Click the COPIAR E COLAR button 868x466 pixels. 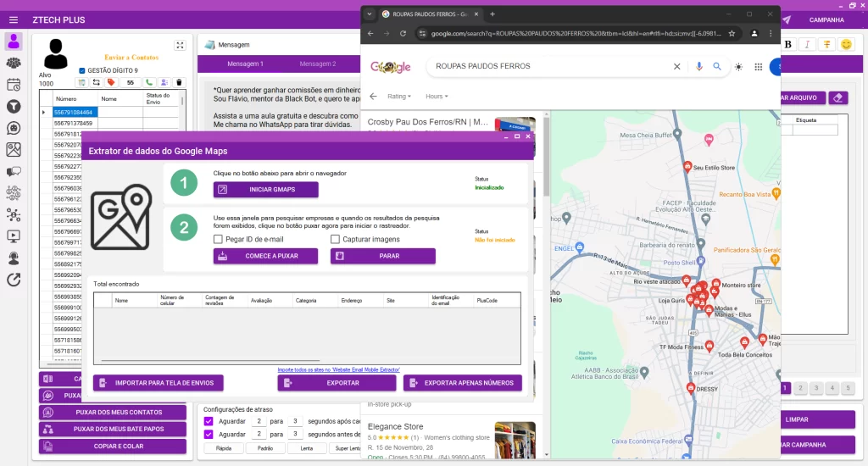(x=113, y=446)
